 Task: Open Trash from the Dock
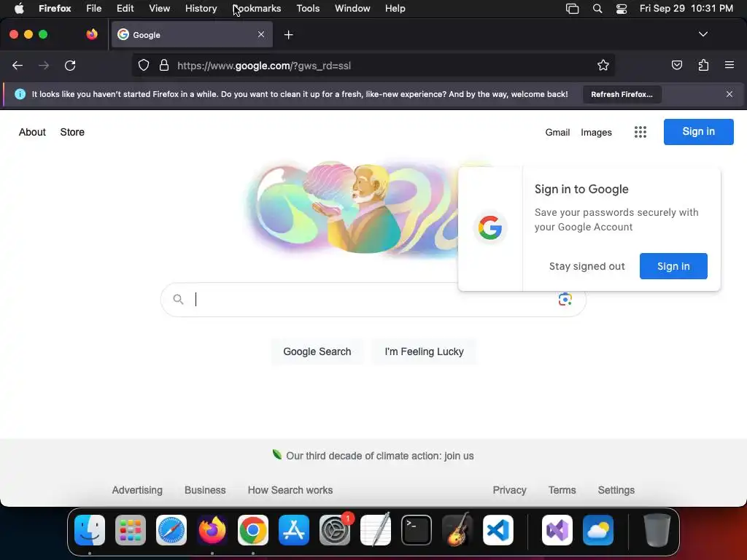(x=657, y=530)
